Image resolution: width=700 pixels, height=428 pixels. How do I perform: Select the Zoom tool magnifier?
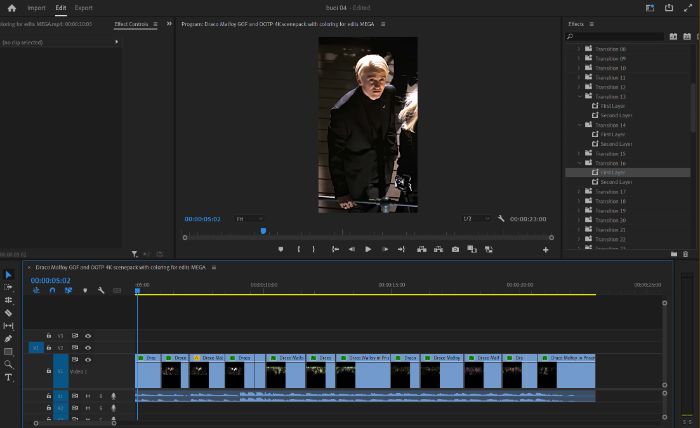coord(8,365)
